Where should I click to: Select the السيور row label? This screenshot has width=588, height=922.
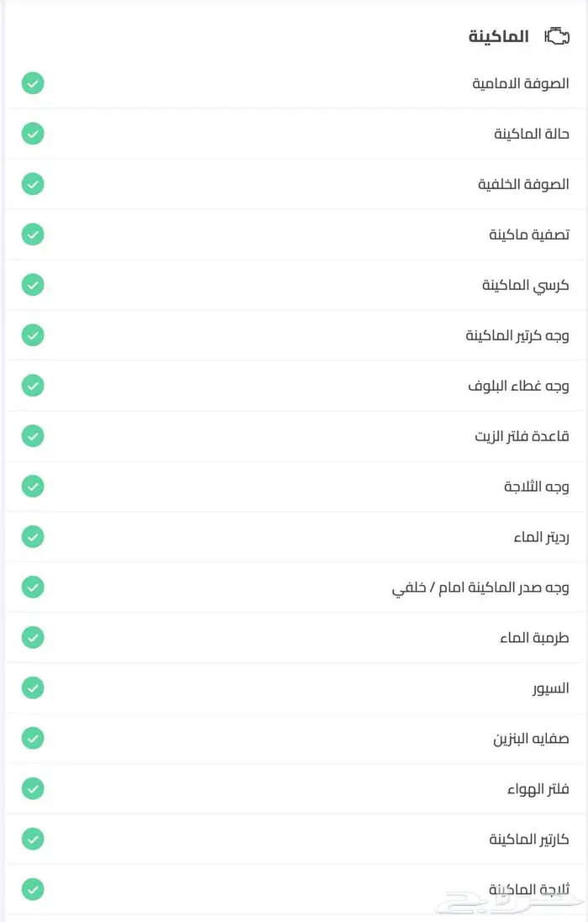(x=550, y=688)
